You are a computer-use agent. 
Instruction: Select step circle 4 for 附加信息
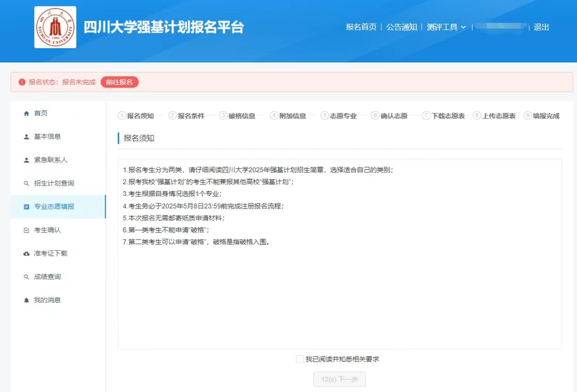pyautogui.click(x=274, y=115)
